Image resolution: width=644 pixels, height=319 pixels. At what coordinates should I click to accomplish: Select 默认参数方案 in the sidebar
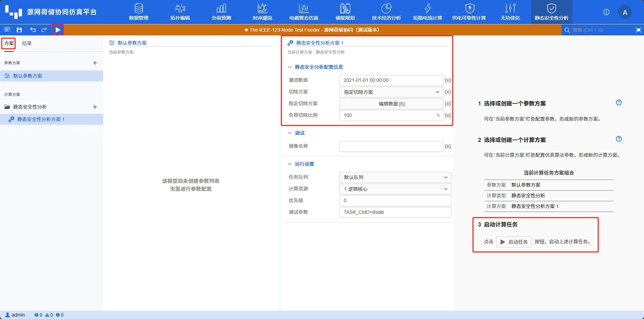52,76
